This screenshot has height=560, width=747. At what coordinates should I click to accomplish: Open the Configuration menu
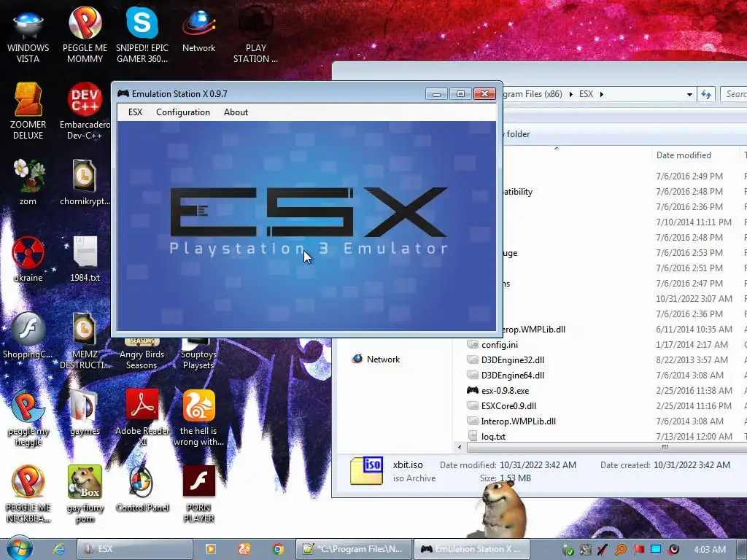coord(183,112)
